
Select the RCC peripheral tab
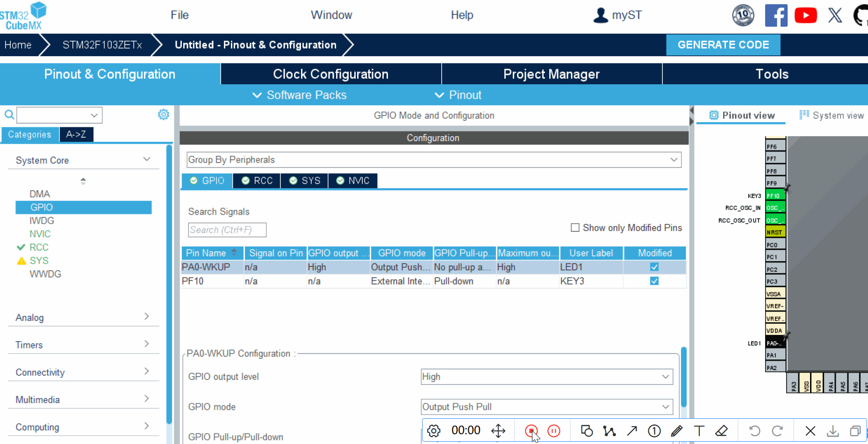(257, 181)
